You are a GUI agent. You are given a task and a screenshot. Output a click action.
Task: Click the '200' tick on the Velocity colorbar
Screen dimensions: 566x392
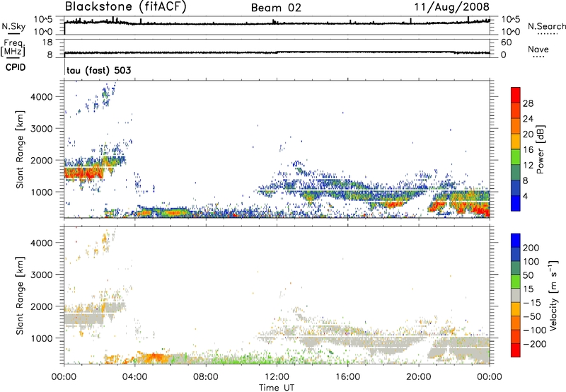(x=531, y=248)
